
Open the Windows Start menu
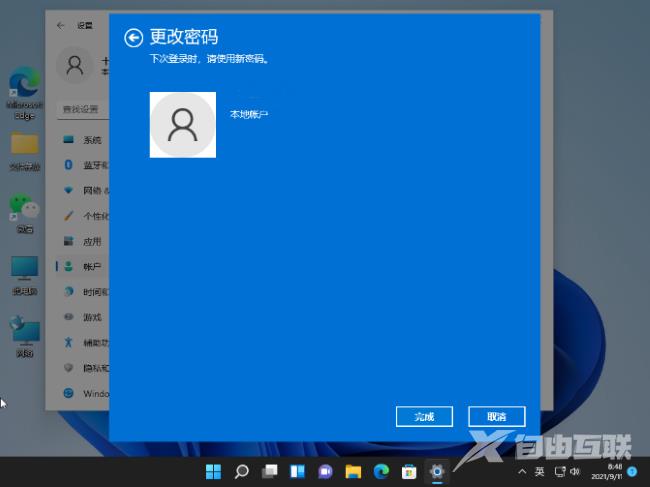click(x=213, y=472)
